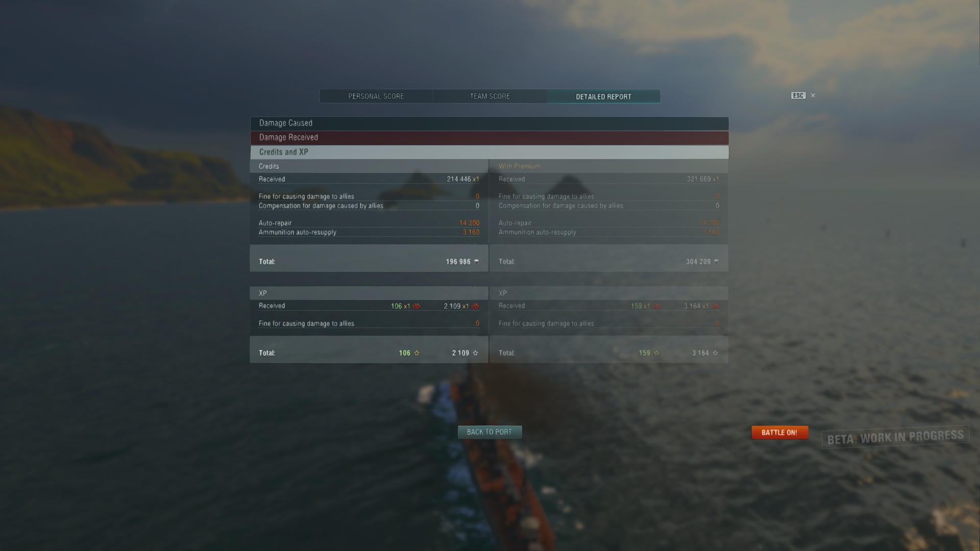Select the Detailed Report tab
This screenshot has width=980, height=551.
[604, 96]
